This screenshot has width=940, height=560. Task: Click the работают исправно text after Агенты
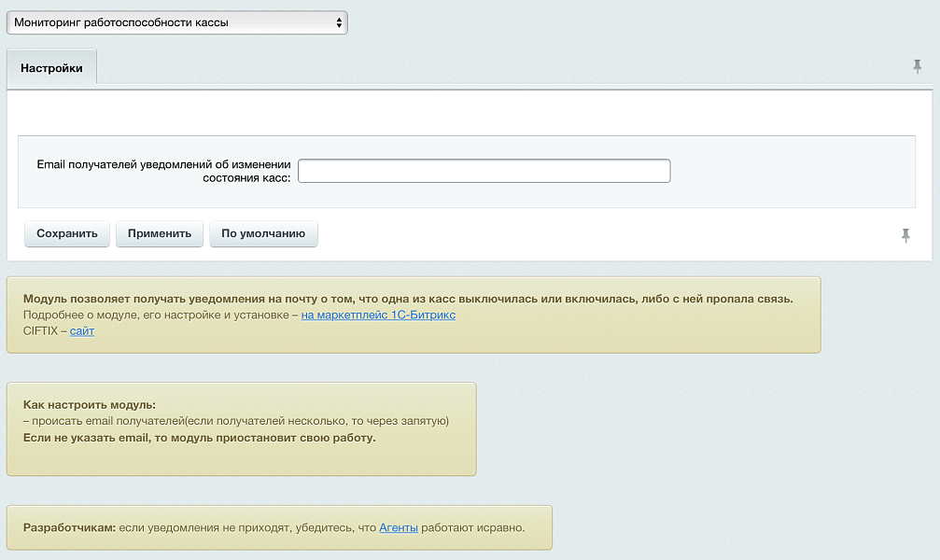pos(473,528)
